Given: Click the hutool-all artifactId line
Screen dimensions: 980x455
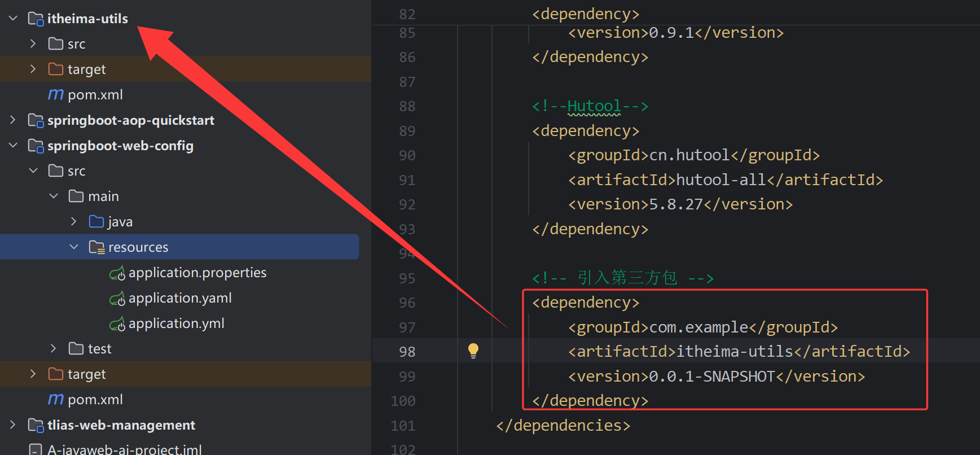Looking at the screenshot, I should click(726, 180).
